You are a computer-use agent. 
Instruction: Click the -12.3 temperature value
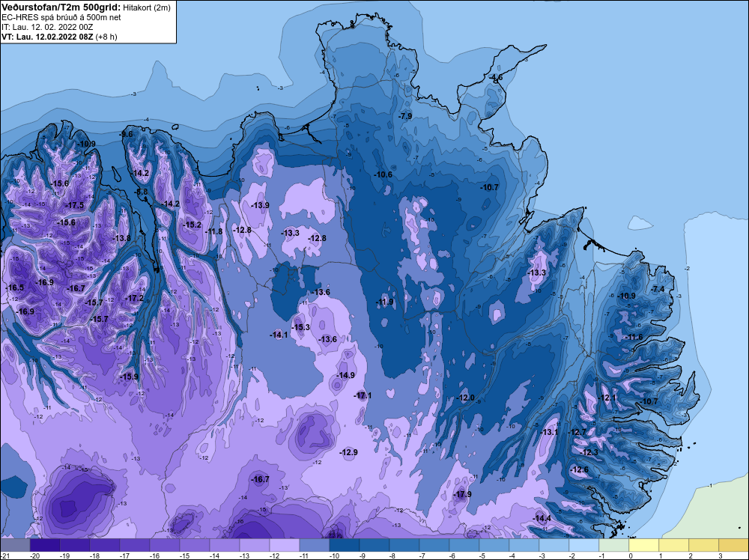589,453
